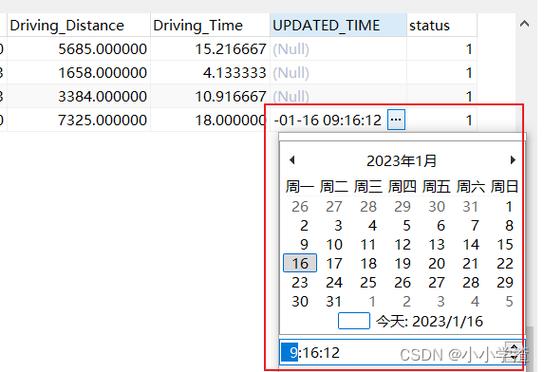Jump to today 今天: 2023/1/16

(x=430, y=321)
